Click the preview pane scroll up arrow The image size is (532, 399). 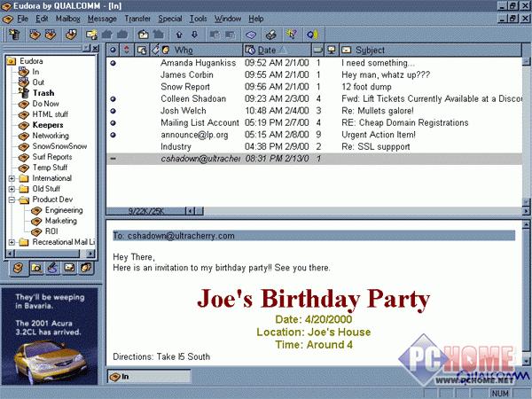526,224
